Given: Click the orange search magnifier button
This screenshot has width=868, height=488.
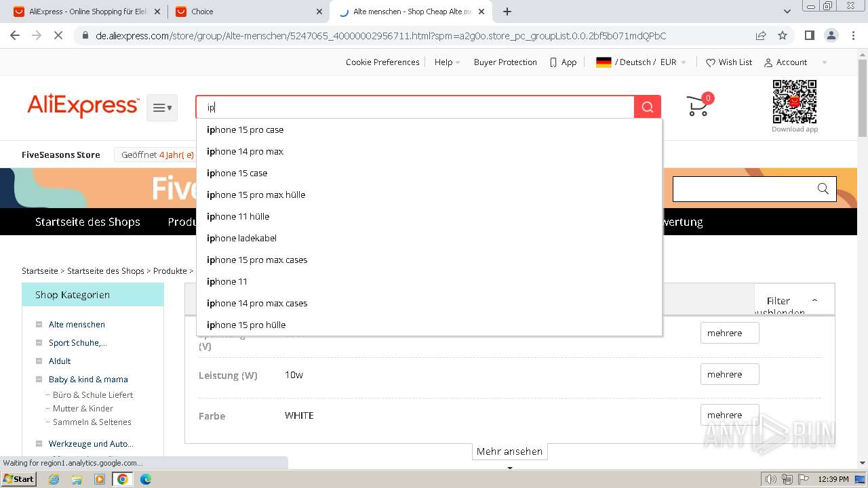Looking at the screenshot, I should point(647,107).
